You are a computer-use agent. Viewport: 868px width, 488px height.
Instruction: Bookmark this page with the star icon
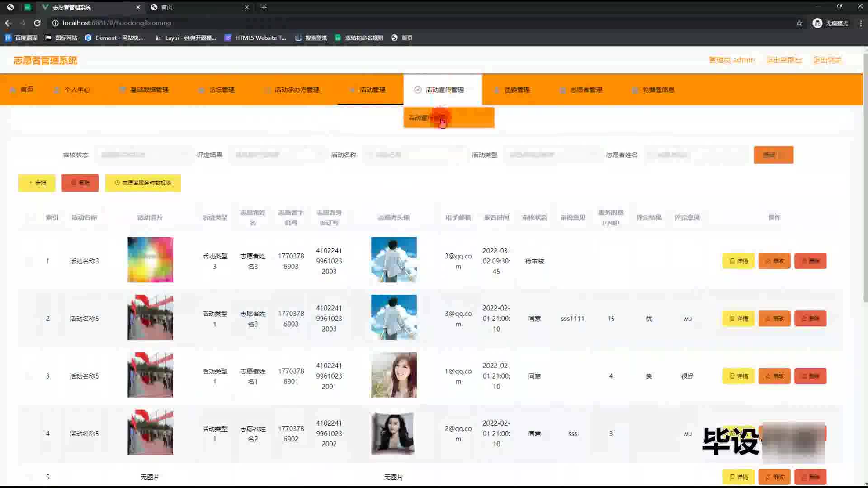point(799,23)
